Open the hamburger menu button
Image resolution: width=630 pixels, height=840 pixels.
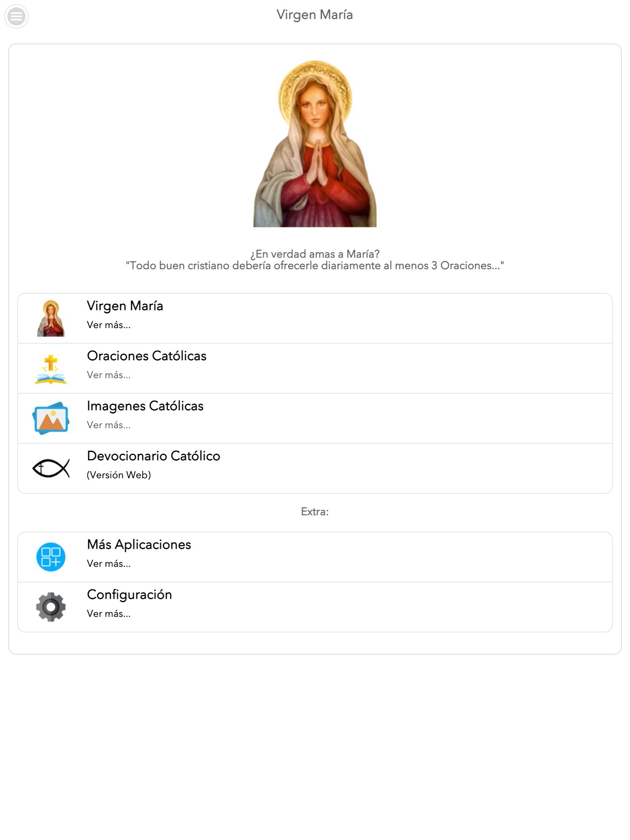pyautogui.click(x=16, y=16)
